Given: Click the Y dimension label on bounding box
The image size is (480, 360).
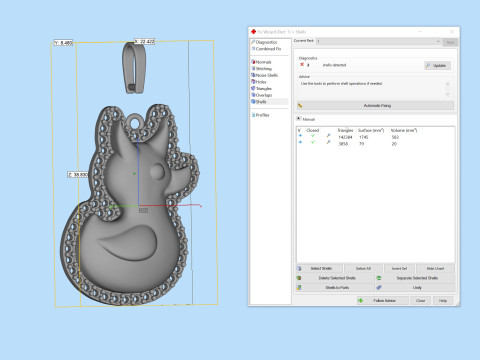Looking at the screenshot, I should 63,43.
